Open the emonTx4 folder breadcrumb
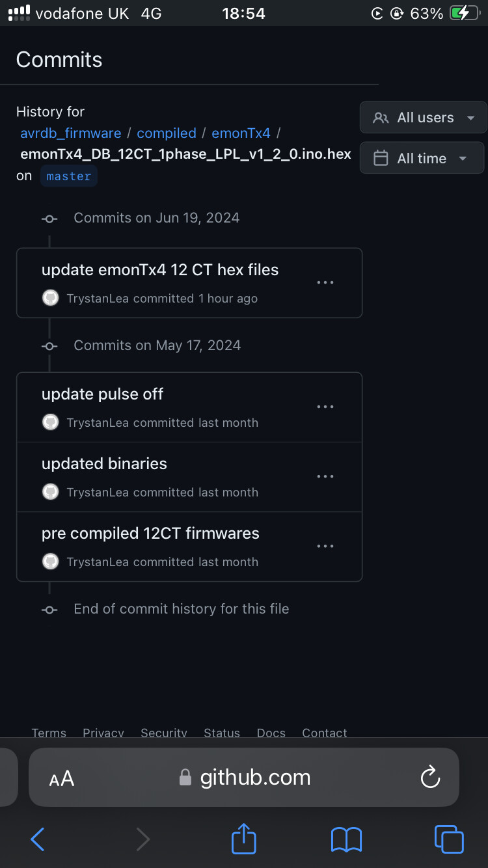Viewport: 488px width, 868px height. click(241, 133)
